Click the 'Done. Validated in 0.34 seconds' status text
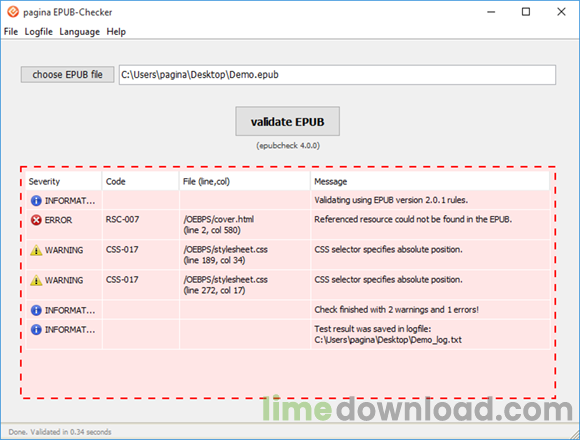 (x=60, y=432)
